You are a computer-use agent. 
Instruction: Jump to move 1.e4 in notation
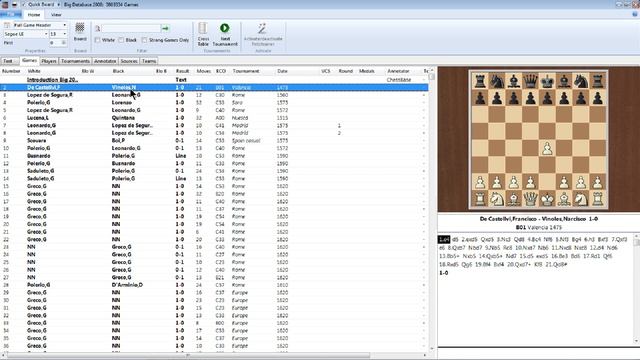(x=444, y=240)
